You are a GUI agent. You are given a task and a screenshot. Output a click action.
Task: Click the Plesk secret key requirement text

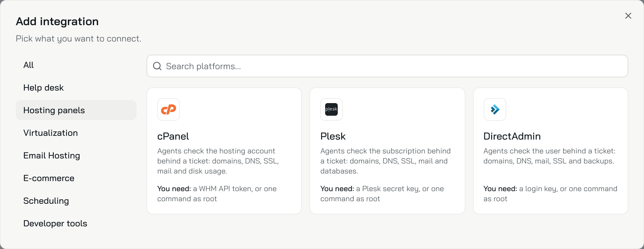382,194
